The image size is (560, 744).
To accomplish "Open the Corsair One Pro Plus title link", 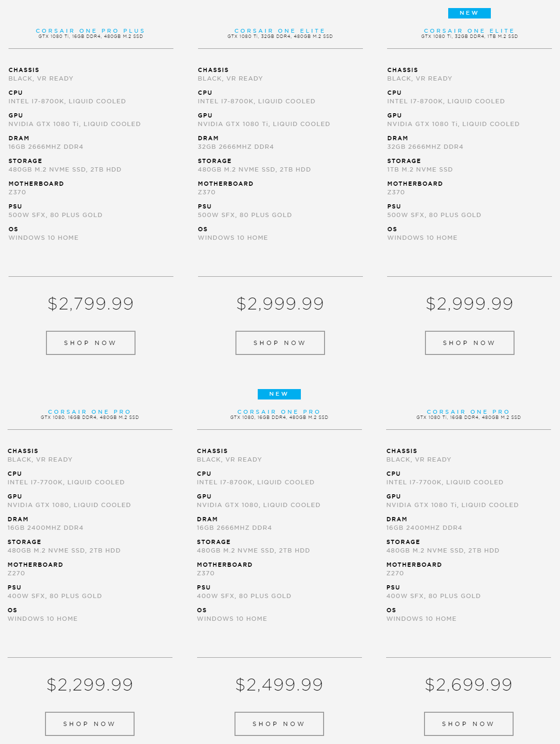I will pyautogui.click(x=90, y=31).
